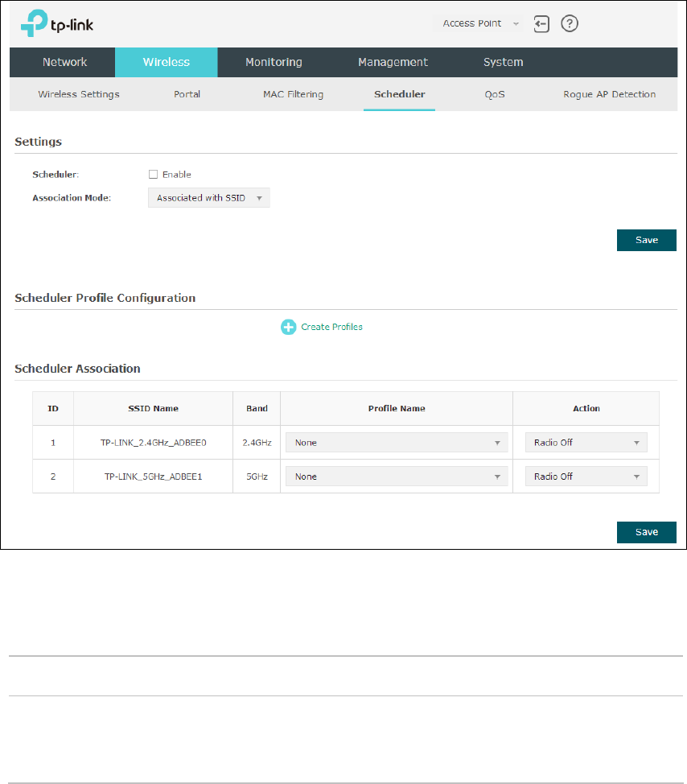Enable the Scheduler checkbox
The image size is (687, 784).
click(x=153, y=175)
